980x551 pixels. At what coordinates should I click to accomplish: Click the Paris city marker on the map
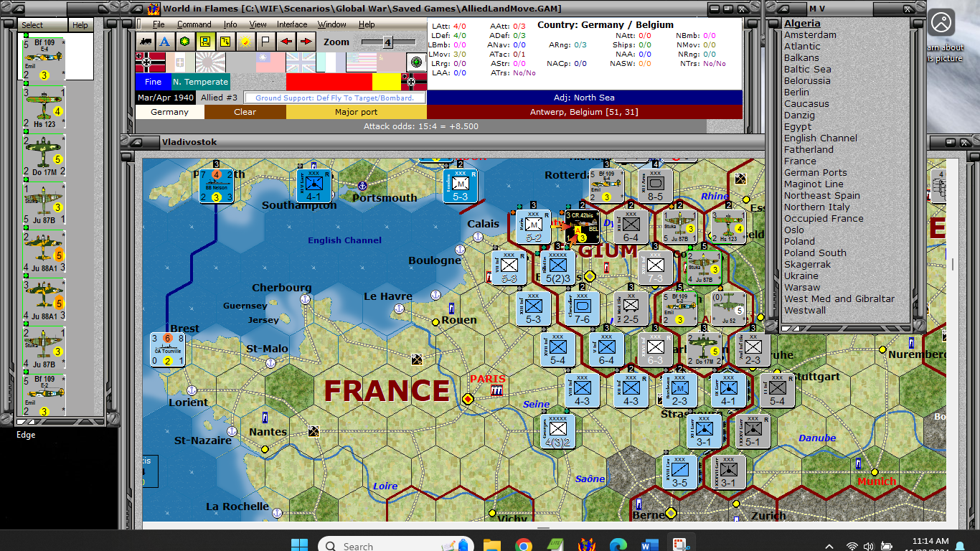point(468,398)
